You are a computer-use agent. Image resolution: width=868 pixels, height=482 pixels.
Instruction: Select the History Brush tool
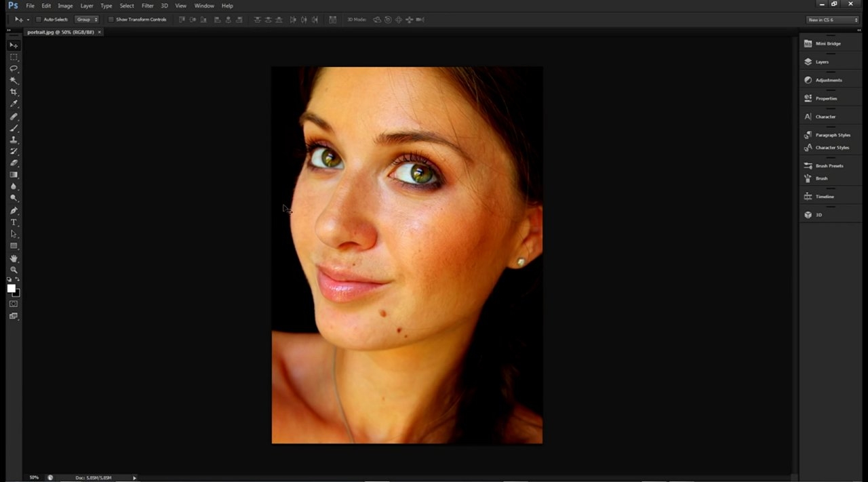coord(14,151)
